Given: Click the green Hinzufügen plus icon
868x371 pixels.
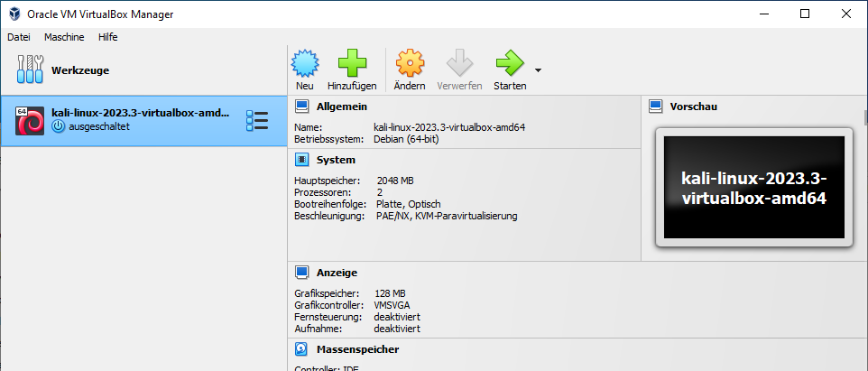Looking at the screenshot, I should tap(352, 63).
